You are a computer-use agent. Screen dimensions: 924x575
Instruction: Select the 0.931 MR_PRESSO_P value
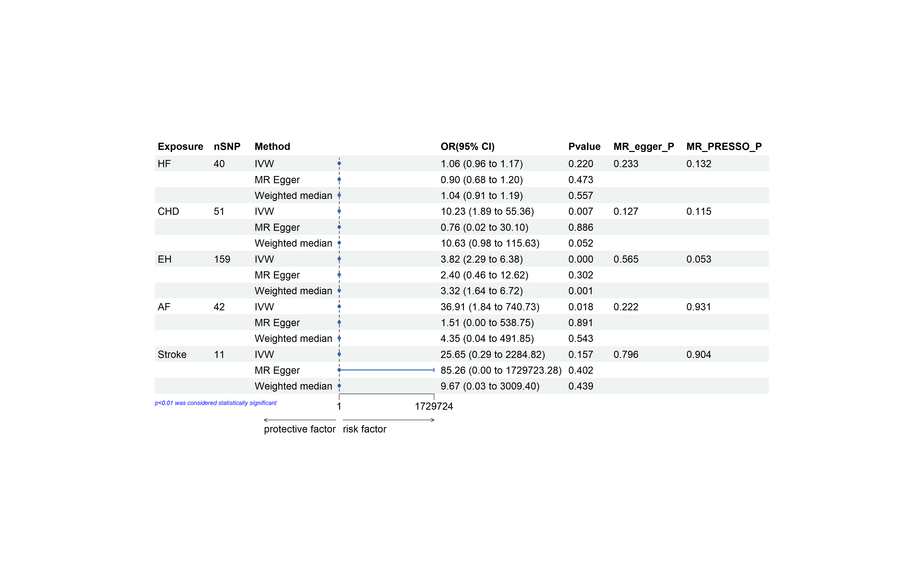point(699,307)
